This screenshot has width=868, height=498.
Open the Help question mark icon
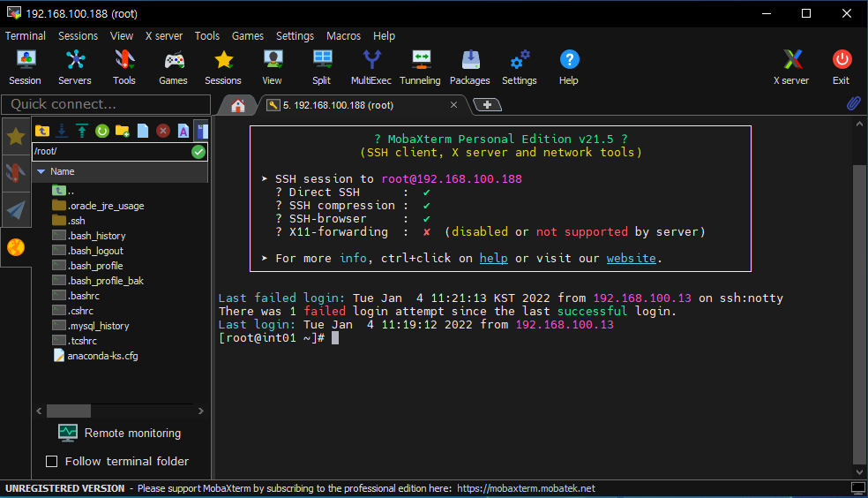tap(568, 68)
